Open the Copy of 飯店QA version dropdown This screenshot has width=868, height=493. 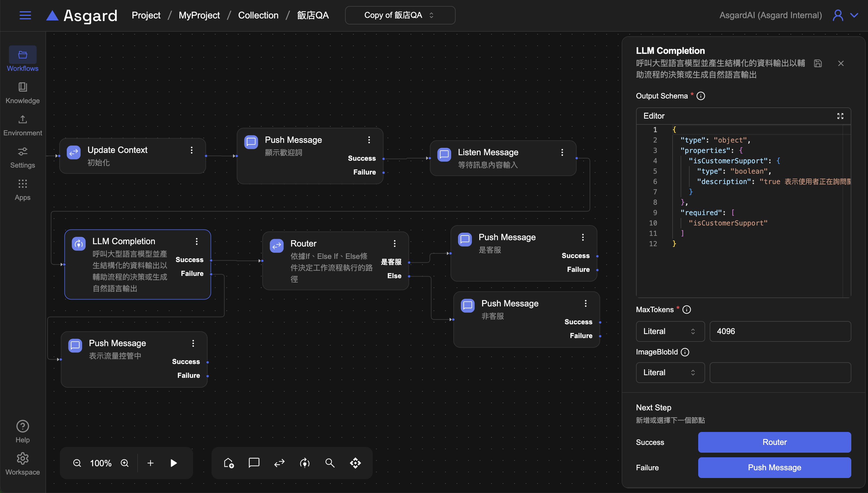pos(400,15)
